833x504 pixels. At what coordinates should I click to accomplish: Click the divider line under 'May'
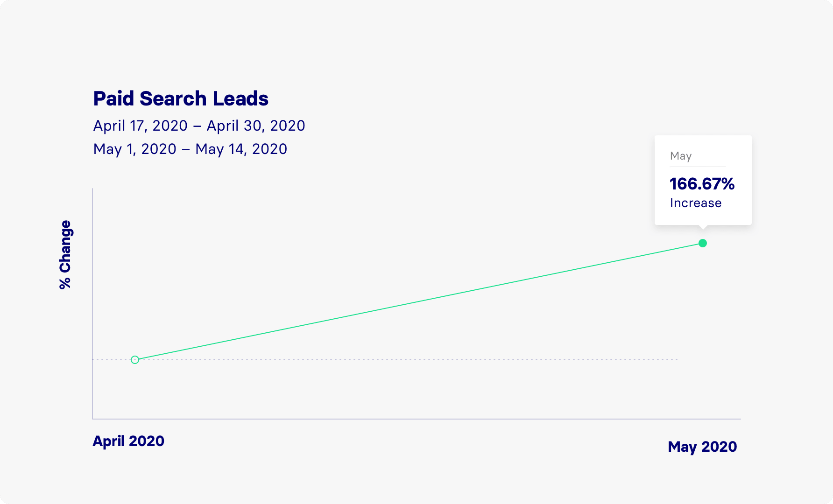tap(698, 167)
